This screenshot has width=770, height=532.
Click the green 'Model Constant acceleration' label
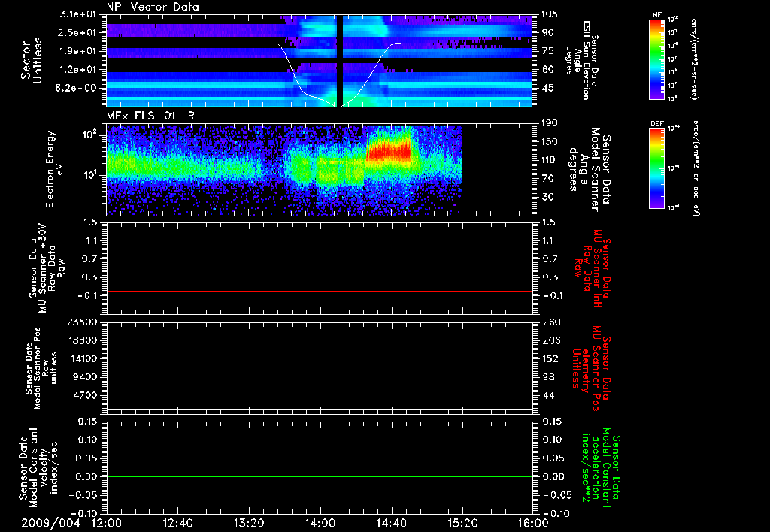tap(601, 469)
